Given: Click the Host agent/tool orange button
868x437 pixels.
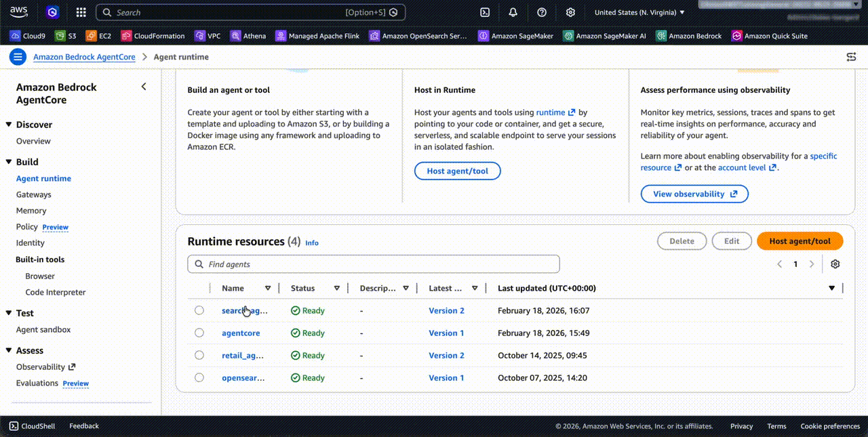Looking at the screenshot, I should [x=800, y=241].
